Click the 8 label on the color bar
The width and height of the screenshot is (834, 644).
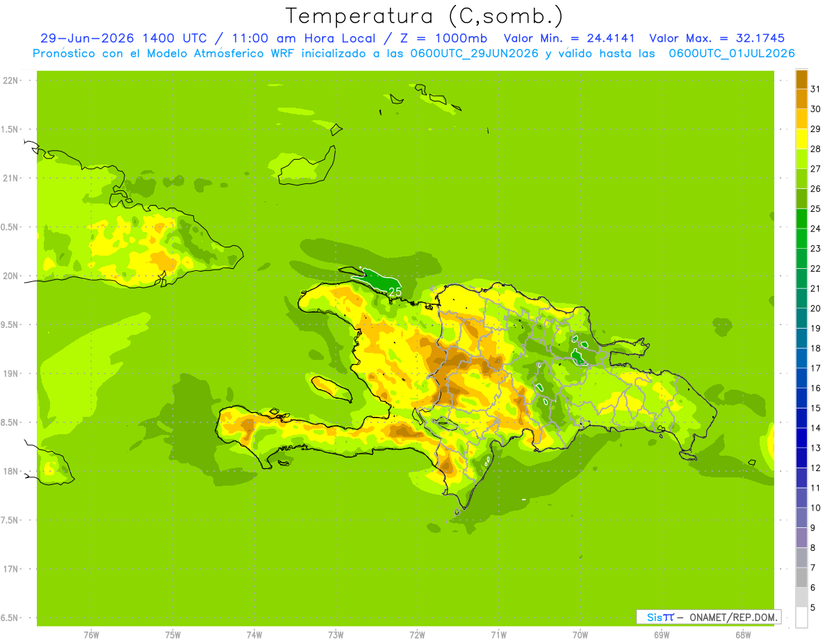pos(813,548)
